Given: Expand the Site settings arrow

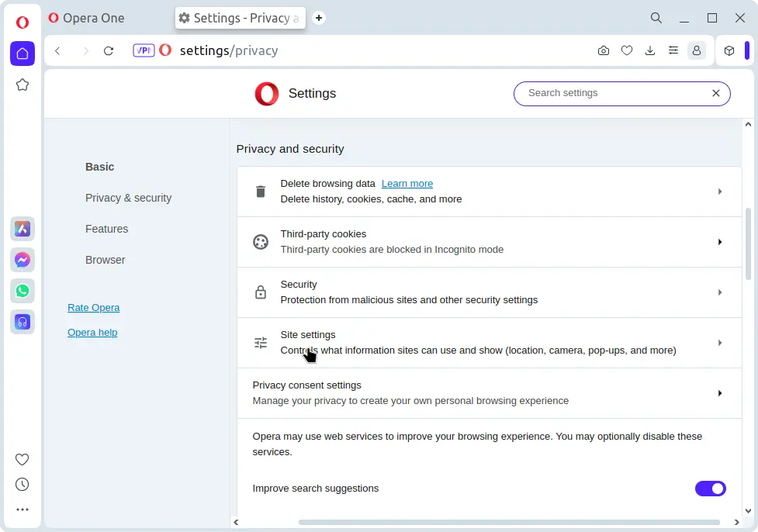Looking at the screenshot, I should (720, 343).
